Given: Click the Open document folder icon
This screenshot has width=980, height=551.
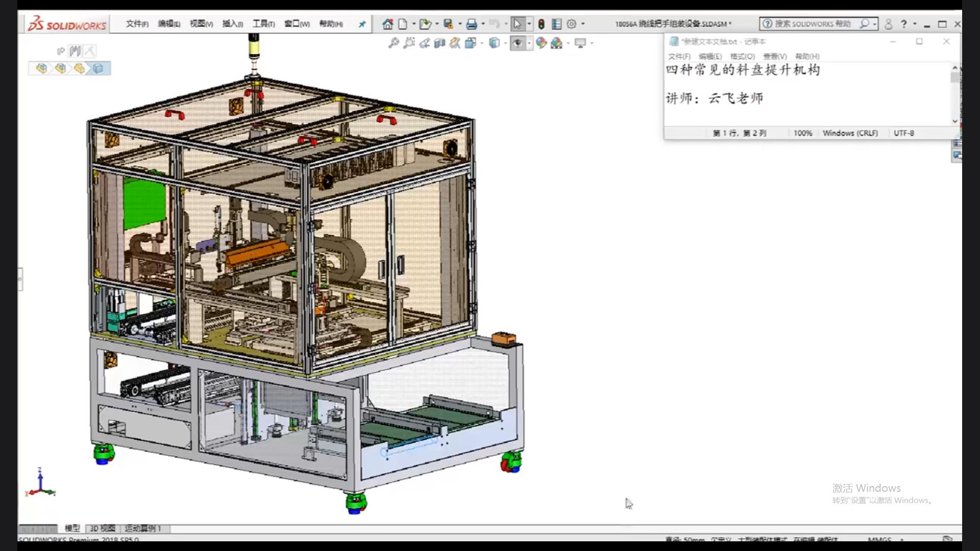Looking at the screenshot, I should pos(425,24).
